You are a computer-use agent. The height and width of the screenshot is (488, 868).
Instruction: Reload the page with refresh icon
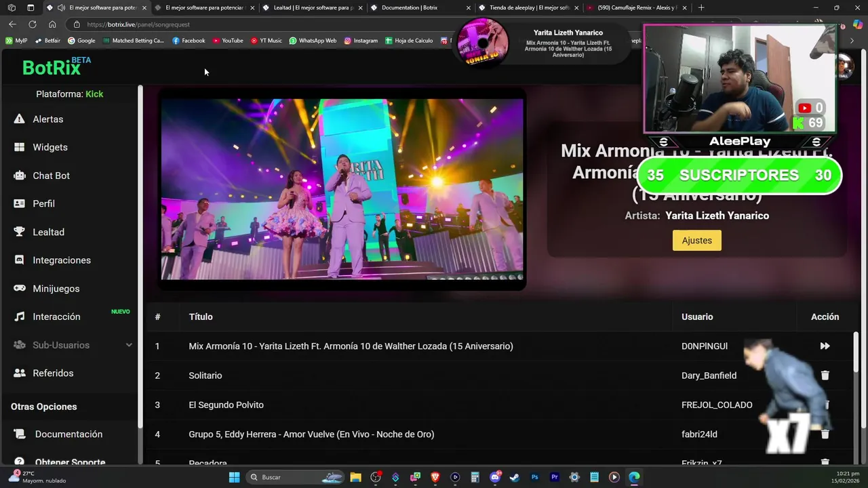(x=32, y=24)
